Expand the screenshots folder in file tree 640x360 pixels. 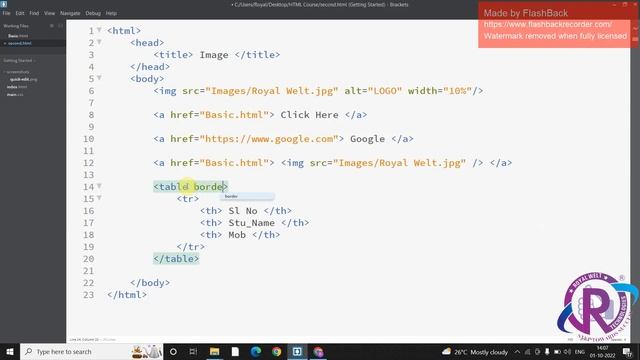[17, 72]
